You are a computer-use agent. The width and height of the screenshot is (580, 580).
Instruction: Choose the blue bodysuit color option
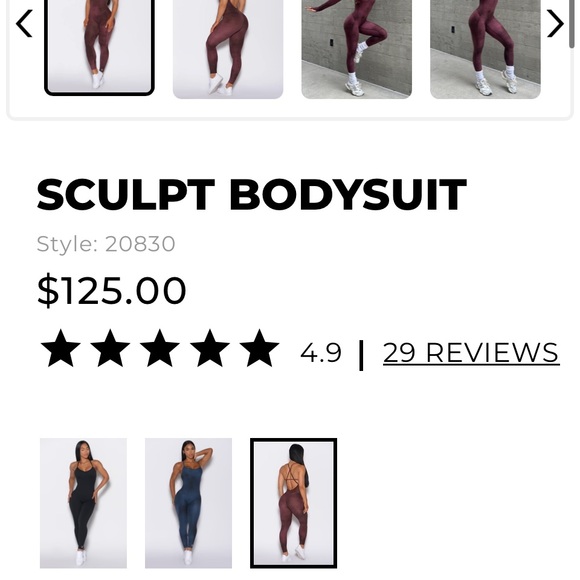[188, 503]
